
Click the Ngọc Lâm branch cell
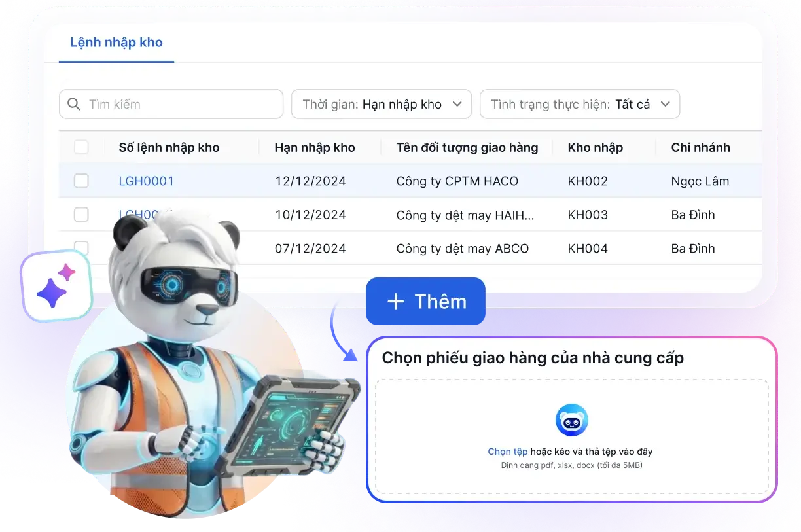[700, 181]
